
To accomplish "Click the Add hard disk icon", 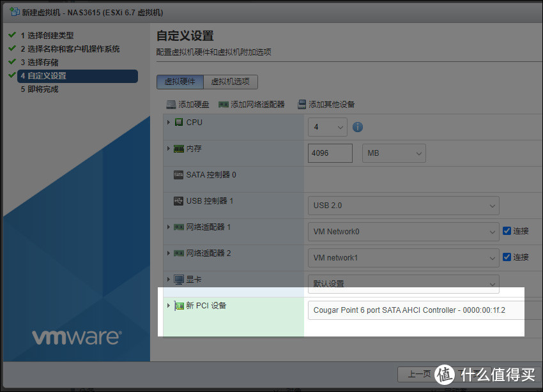I will (x=171, y=105).
